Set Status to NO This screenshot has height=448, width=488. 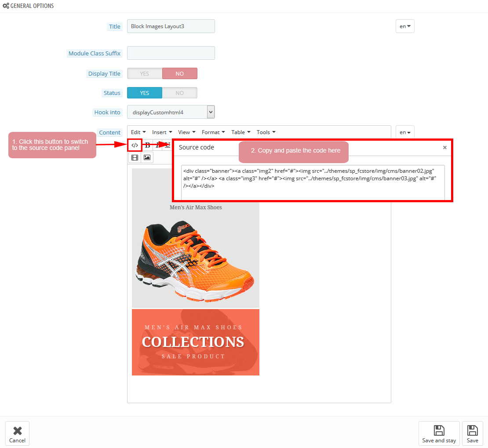[179, 93]
